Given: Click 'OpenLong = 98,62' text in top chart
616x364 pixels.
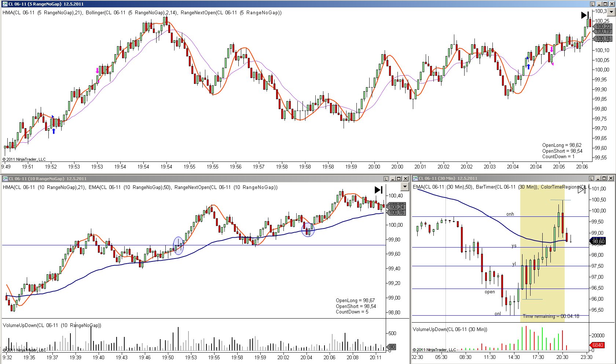Looking at the screenshot, I should 562,145.
